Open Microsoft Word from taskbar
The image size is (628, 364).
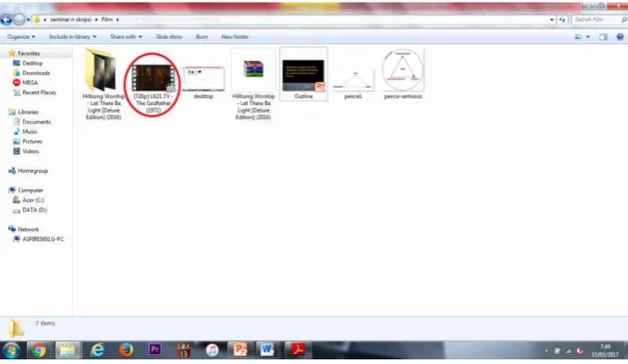266,350
